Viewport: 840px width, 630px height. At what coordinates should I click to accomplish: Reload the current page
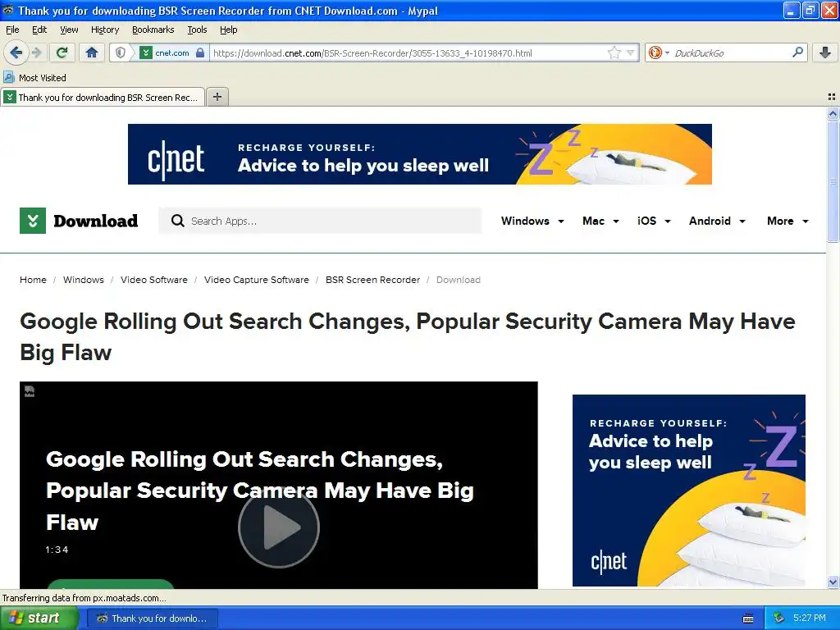62,52
